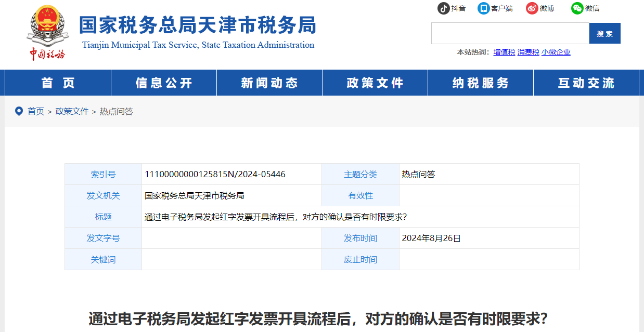The width and height of the screenshot is (644, 332).
Task: Click the 客户端 client app icon
Action: pos(484,8)
